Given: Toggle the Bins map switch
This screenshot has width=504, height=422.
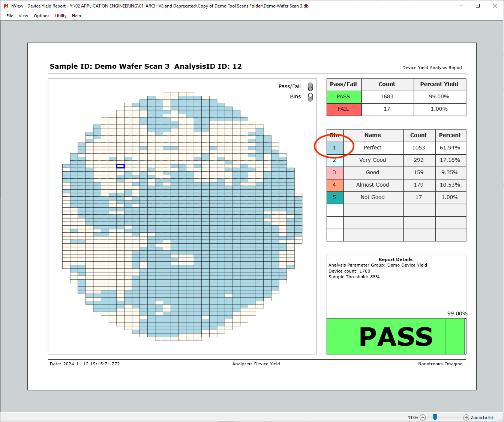Looking at the screenshot, I should pyautogui.click(x=310, y=97).
